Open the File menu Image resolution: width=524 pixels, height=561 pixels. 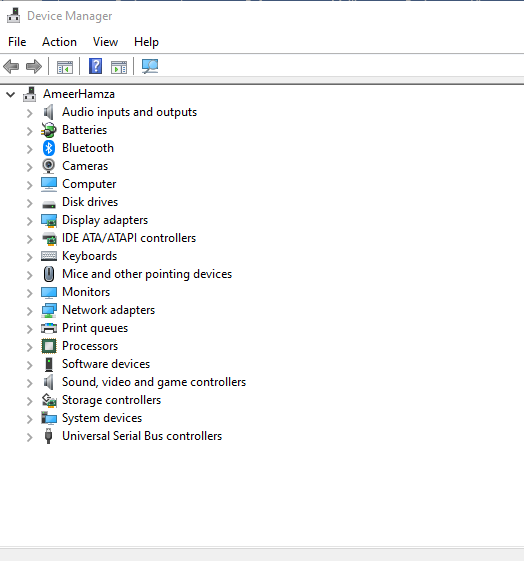[x=17, y=42]
